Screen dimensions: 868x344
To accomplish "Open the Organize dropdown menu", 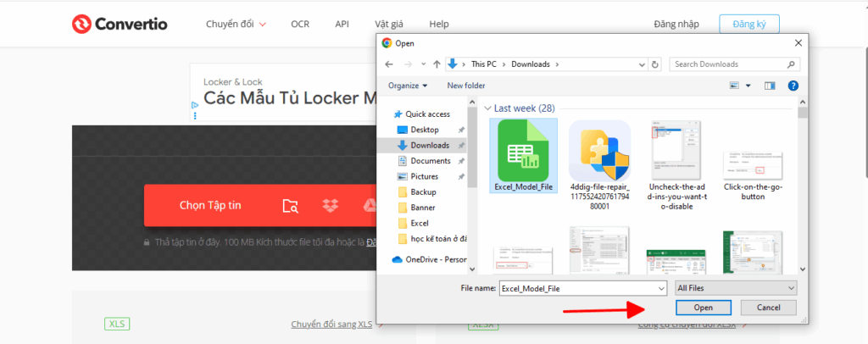I will 408,86.
